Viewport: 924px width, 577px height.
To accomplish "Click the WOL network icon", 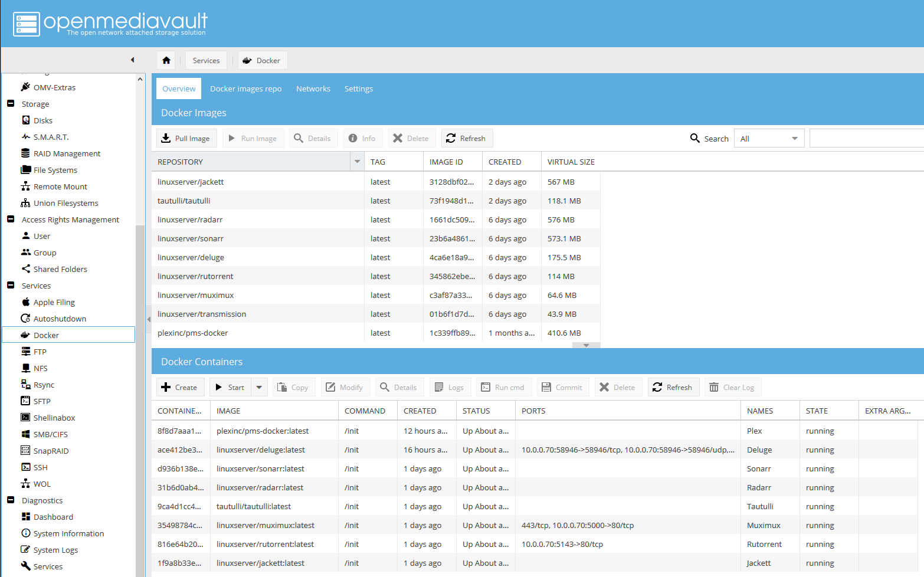I will pyautogui.click(x=25, y=483).
